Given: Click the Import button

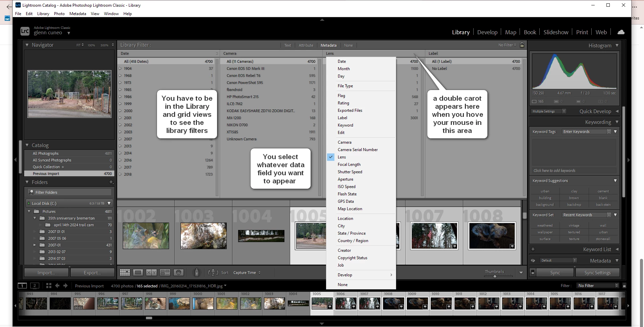Looking at the screenshot, I should coord(46,273).
